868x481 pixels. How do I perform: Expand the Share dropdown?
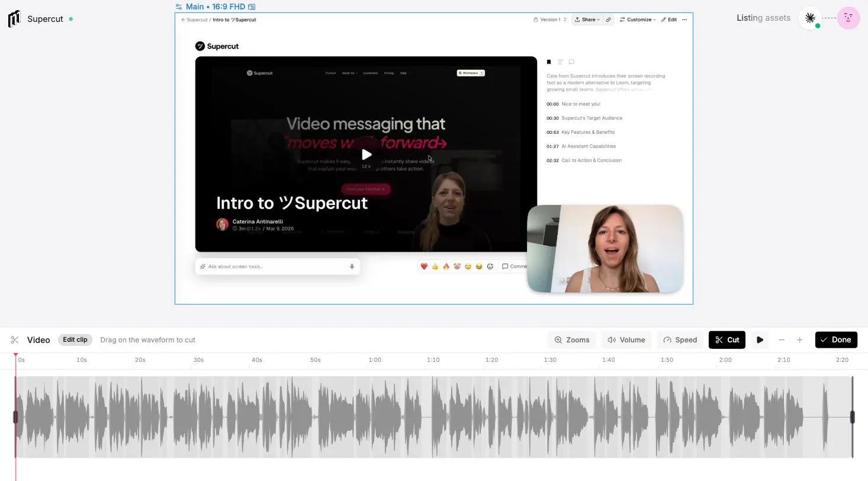(587, 20)
